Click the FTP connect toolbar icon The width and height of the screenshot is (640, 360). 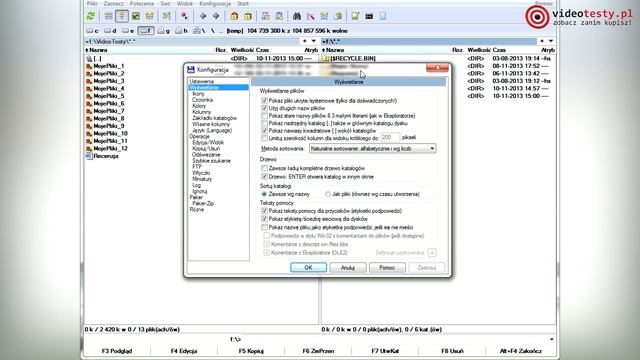(x=266, y=16)
